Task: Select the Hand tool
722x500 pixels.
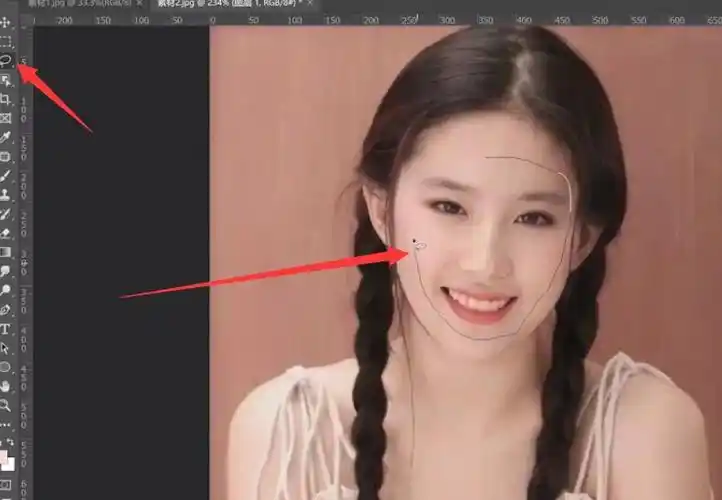Action: (x=6, y=386)
